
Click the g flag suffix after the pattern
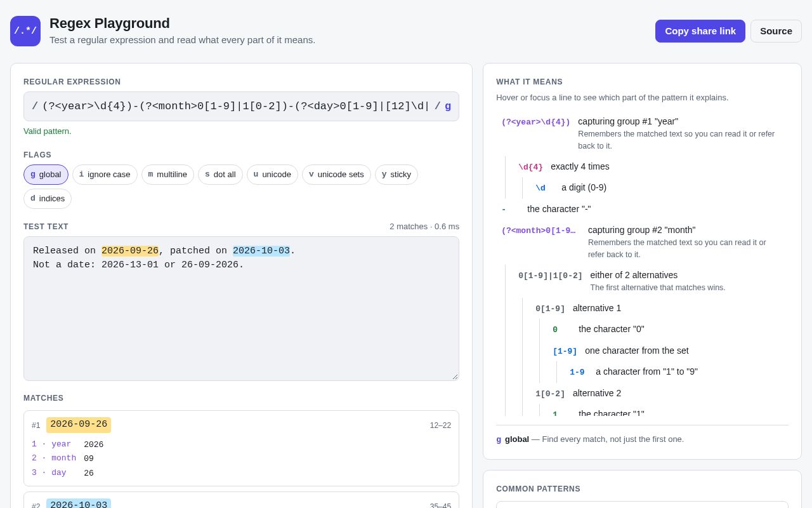coord(448,106)
